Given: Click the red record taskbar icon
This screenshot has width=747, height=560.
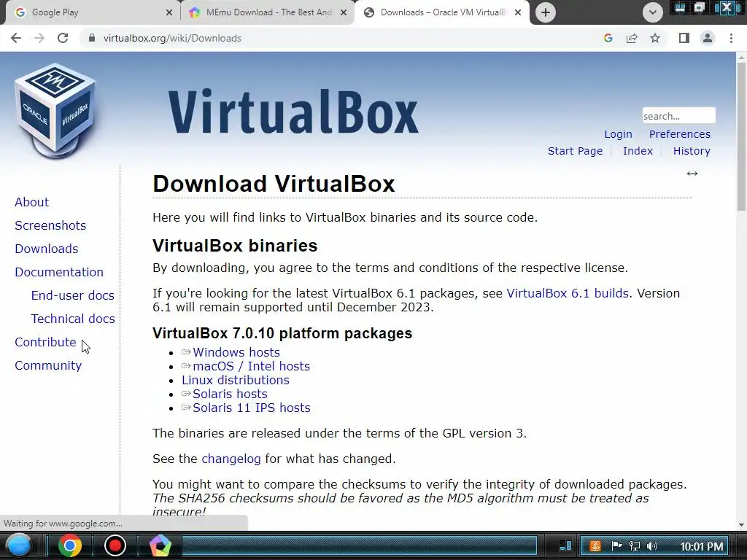Looking at the screenshot, I should pyautogui.click(x=115, y=545).
